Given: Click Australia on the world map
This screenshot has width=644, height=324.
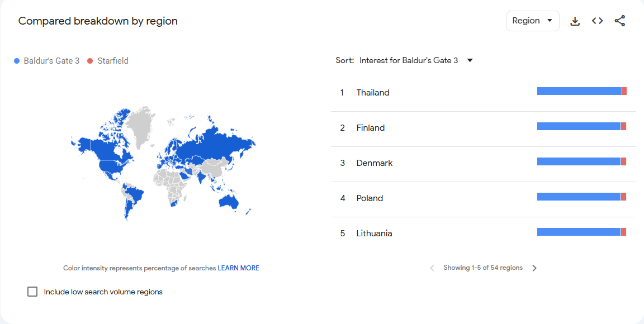Looking at the screenshot, I should 229,201.
